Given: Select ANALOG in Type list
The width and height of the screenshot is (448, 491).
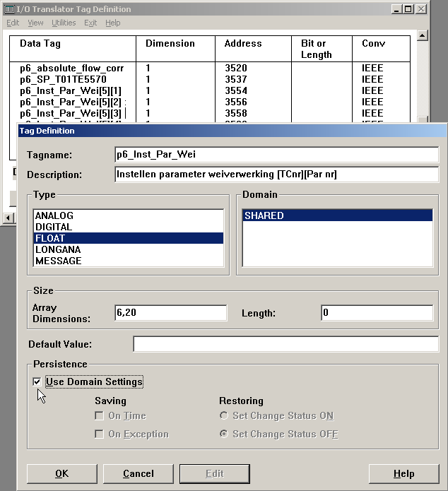Looking at the screenshot, I should click(54, 215).
